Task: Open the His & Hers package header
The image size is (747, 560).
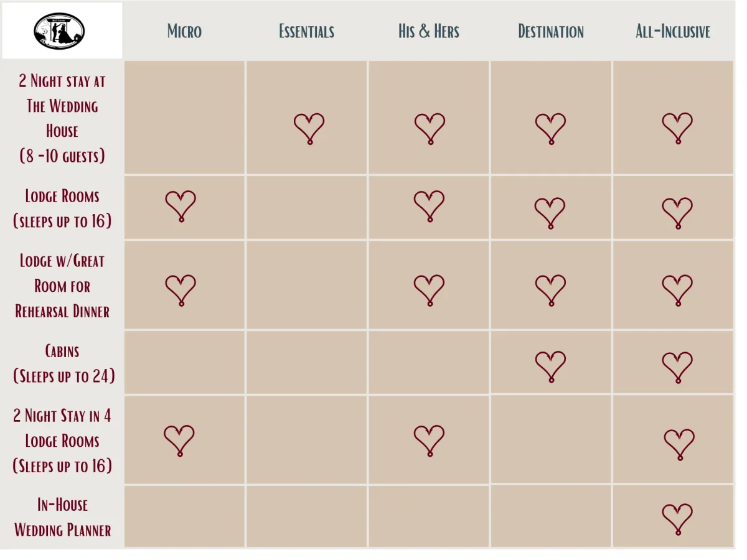Action: [x=429, y=32]
